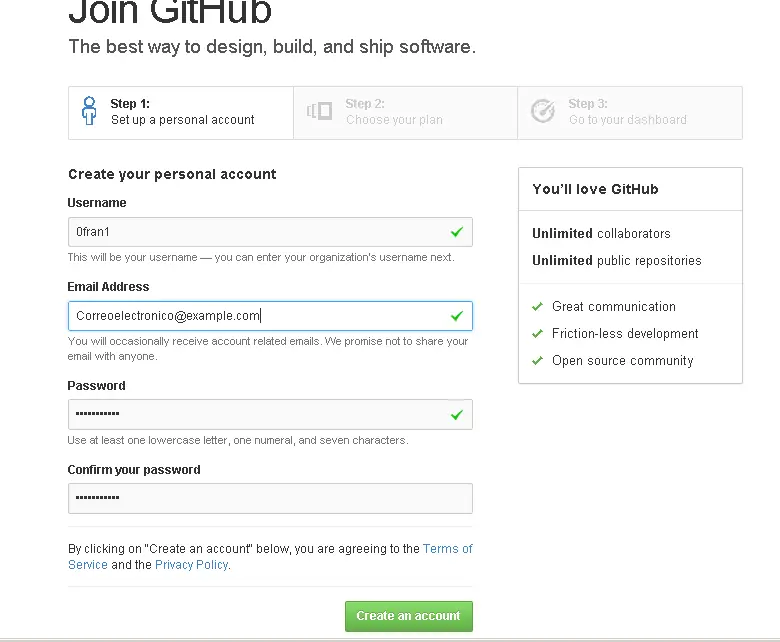Select the Step 3 dashboard tab

(630, 113)
